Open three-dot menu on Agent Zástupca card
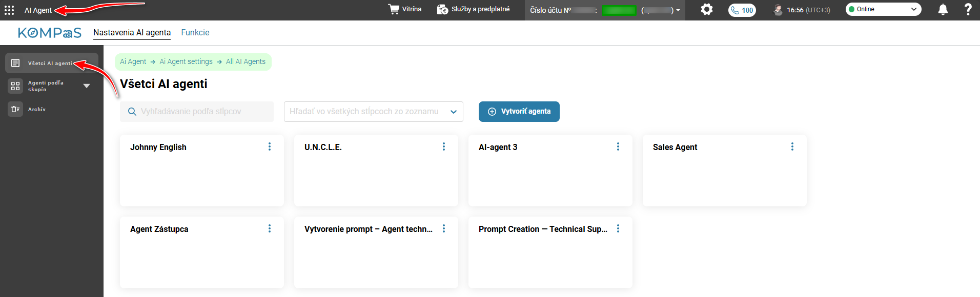 coord(270,228)
